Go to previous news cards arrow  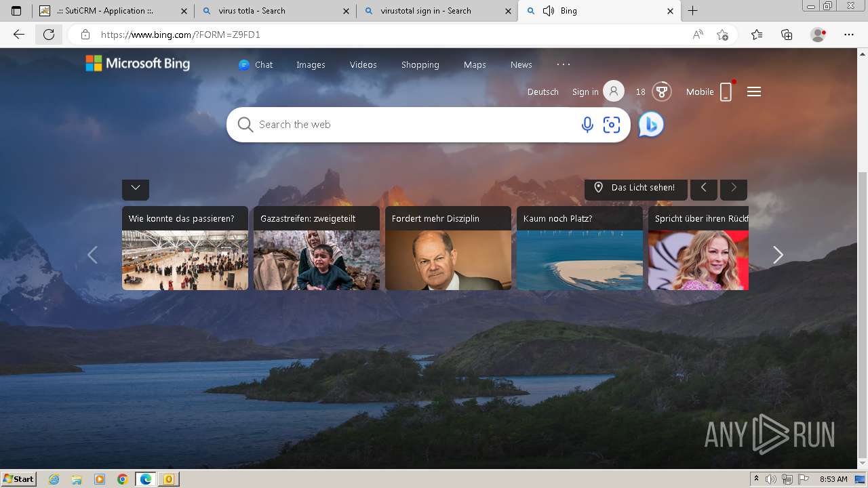tap(93, 255)
